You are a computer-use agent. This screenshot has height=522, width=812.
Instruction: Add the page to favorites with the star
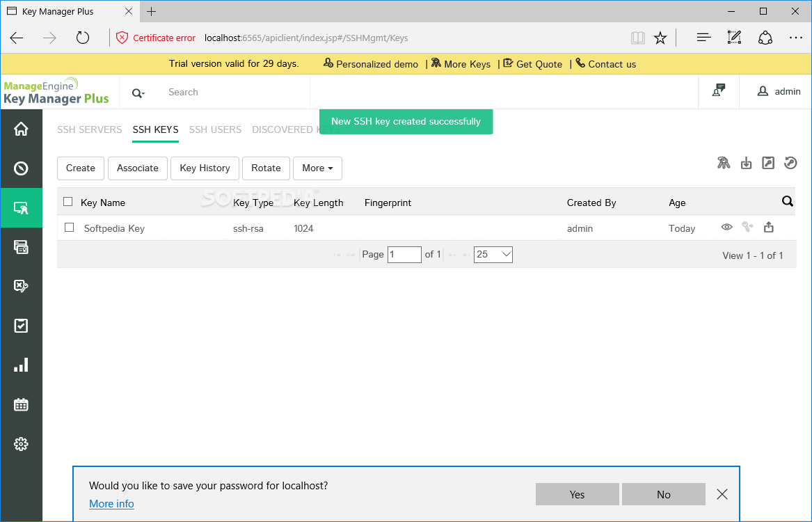click(660, 38)
